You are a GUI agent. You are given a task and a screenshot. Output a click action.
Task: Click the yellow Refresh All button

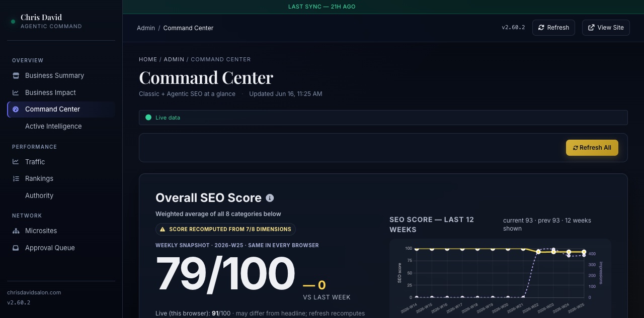point(592,148)
